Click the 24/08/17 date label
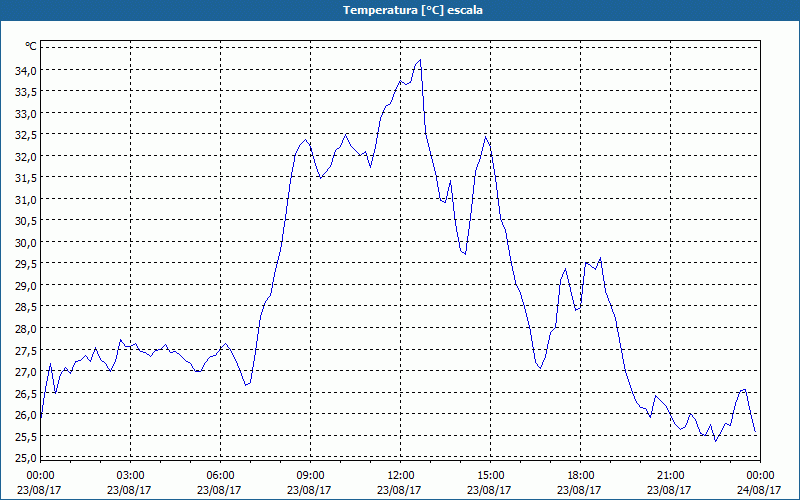 (x=759, y=490)
